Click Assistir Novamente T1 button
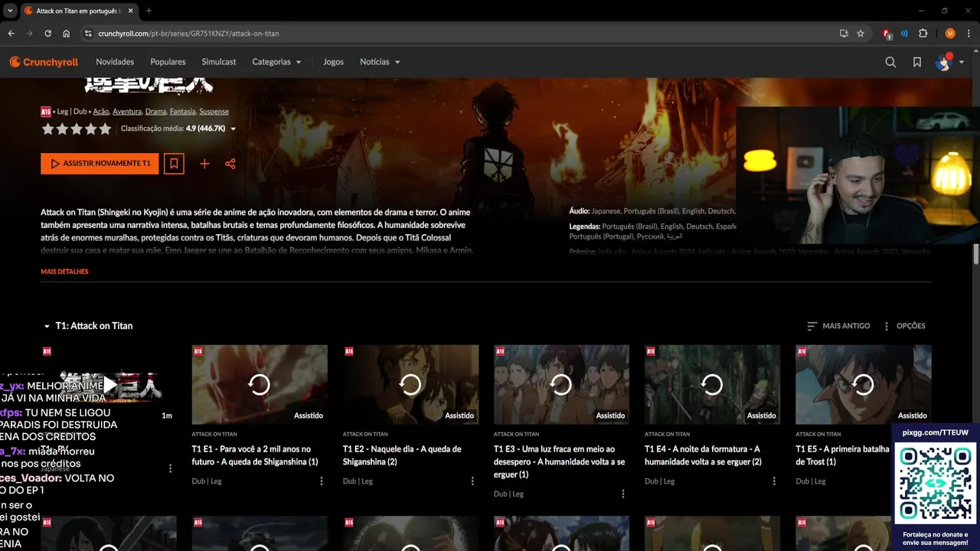980x551 pixels. (100, 164)
